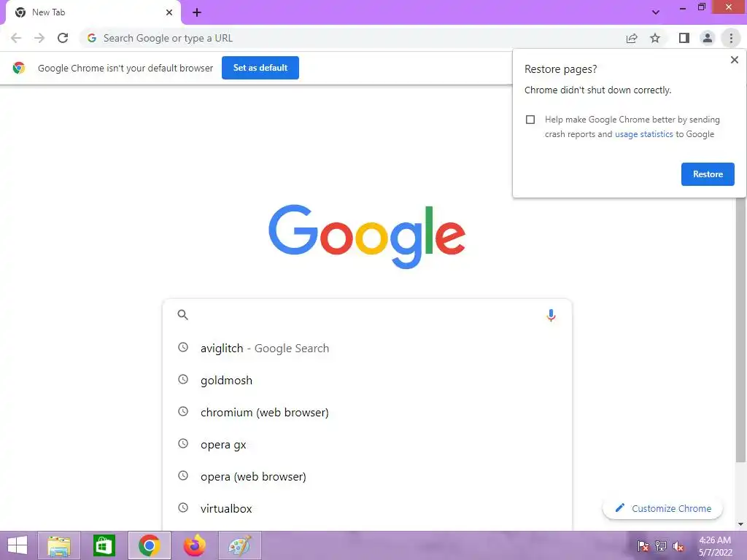The height and width of the screenshot is (560, 747).
Task: Select chromium (web browser) suggestion
Action: (x=367, y=412)
